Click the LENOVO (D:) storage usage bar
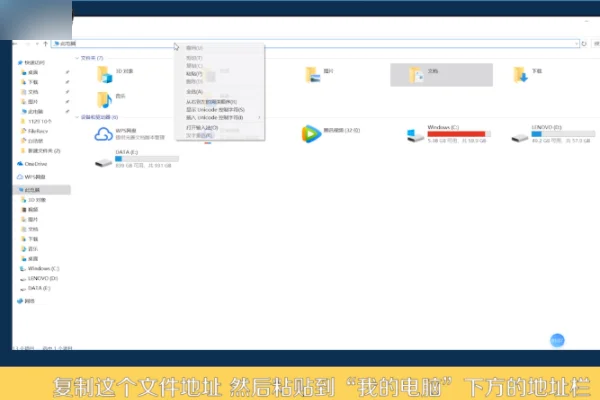Screen dimensions: 600x400 pyautogui.click(x=563, y=134)
